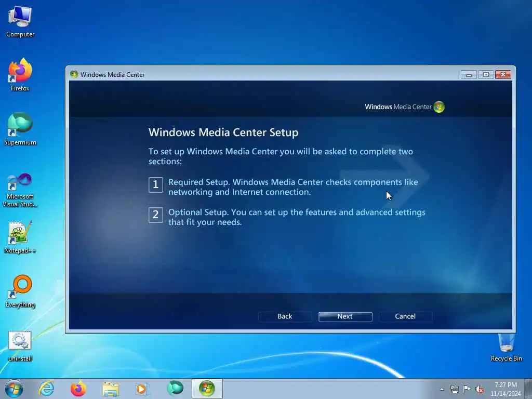Image resolution: width=532 pixels, height=399 pixels.
Task: Click the Next button in setup
Action: click(345, 316)
